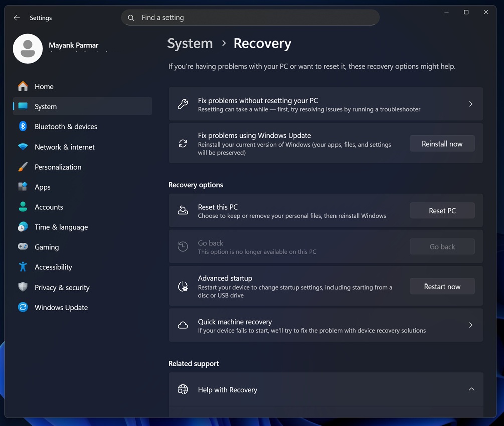
Task: Select Time & language in sidebar
Action: [61, 227]
